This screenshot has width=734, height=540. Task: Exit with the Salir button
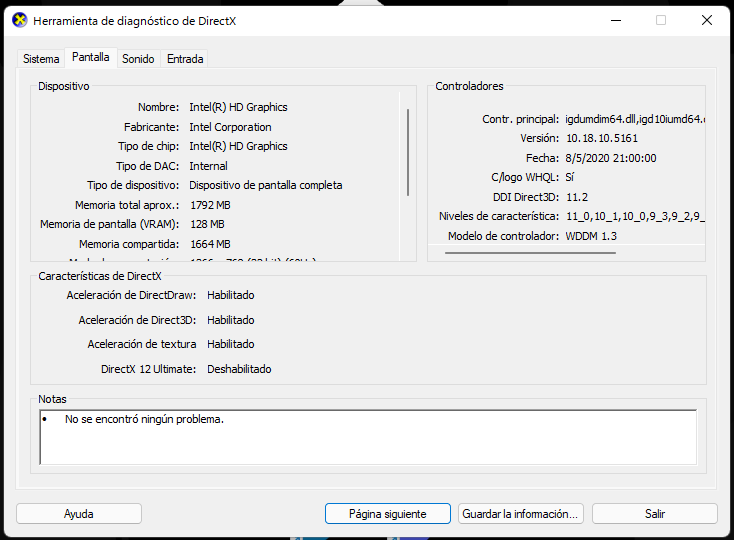point(655,514)
